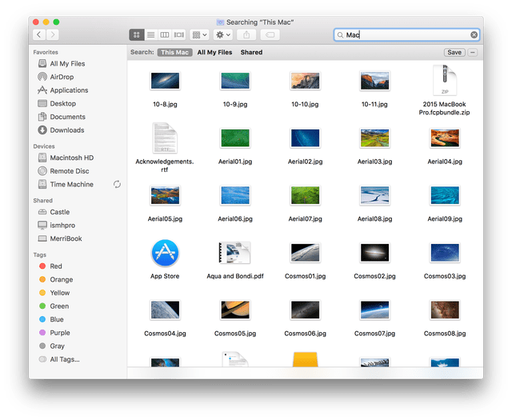Screen dimensions: 512x420
Task: Set search scope to All My Files
Action: 214,52
